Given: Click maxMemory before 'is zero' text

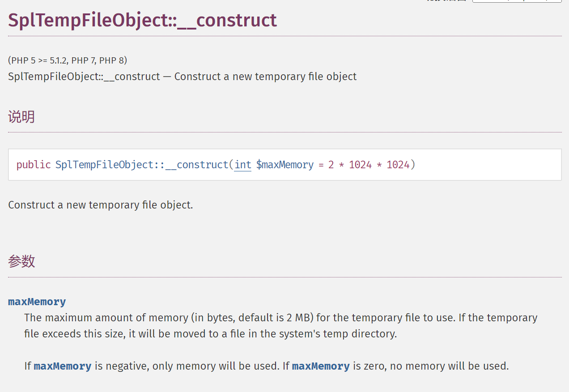Looking at the screenshot, I should [321, 366].
